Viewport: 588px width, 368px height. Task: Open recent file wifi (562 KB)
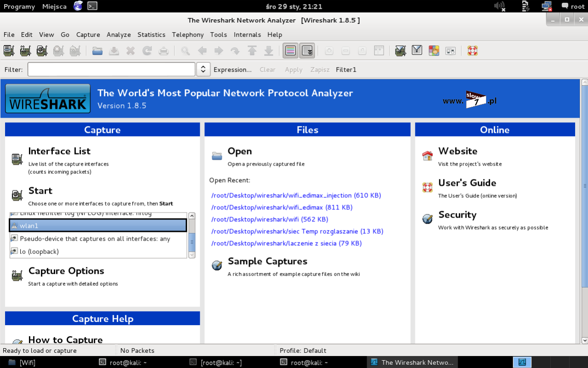click(270, 219)
